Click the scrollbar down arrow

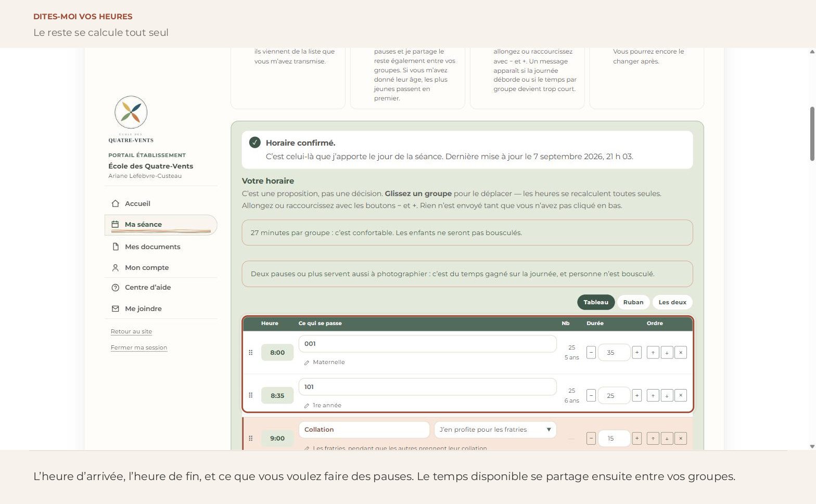[x=812, y=446]
